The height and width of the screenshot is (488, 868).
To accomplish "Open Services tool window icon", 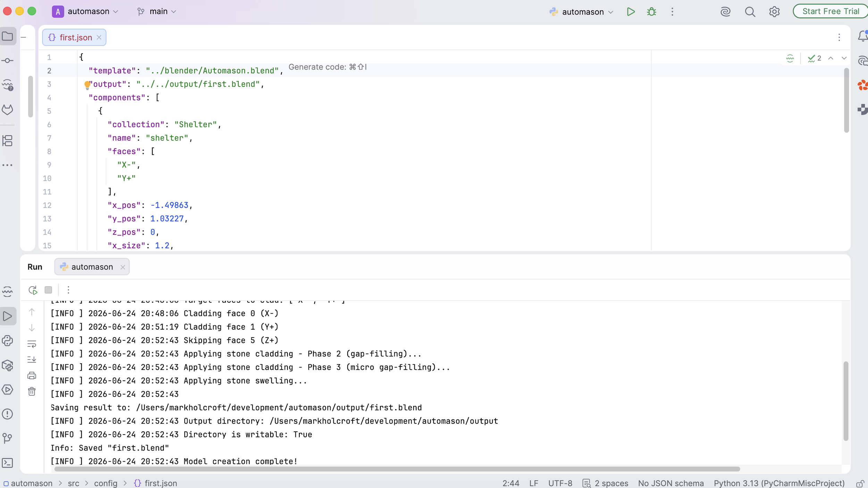I will click(8, 390).
